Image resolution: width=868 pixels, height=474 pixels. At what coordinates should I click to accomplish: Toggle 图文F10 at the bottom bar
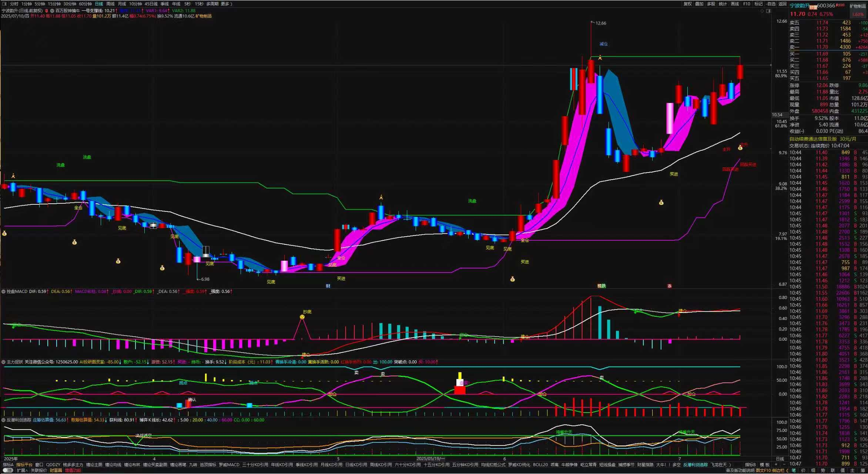coord(763,471)
